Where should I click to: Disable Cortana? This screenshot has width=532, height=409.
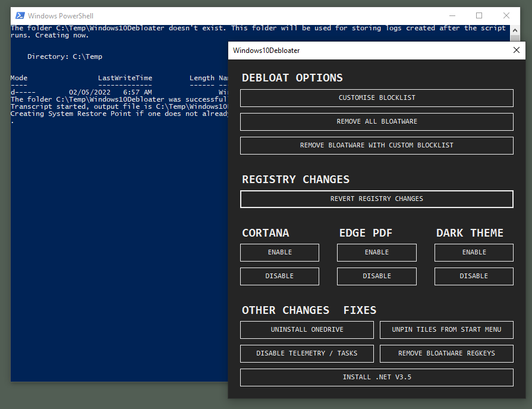279,276
